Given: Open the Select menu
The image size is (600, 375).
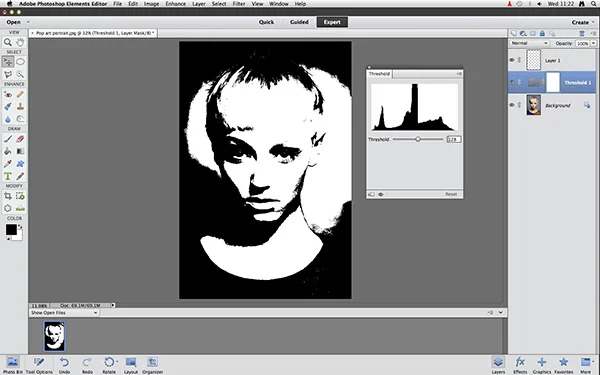Looking at the screenshot, I should point(219,4).
